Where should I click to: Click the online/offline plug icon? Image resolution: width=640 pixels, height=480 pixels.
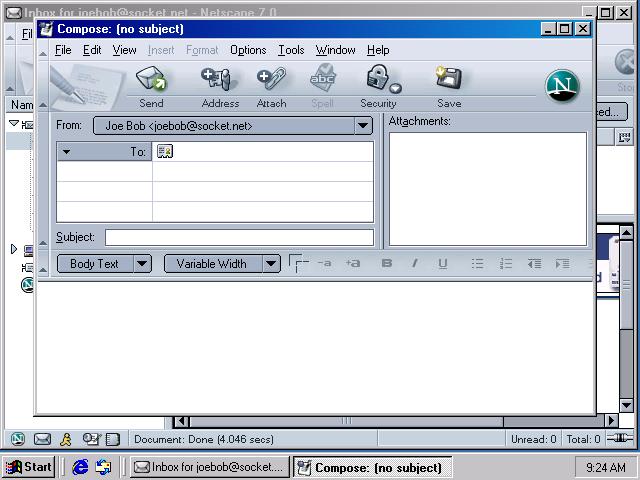tap(619, 438)
